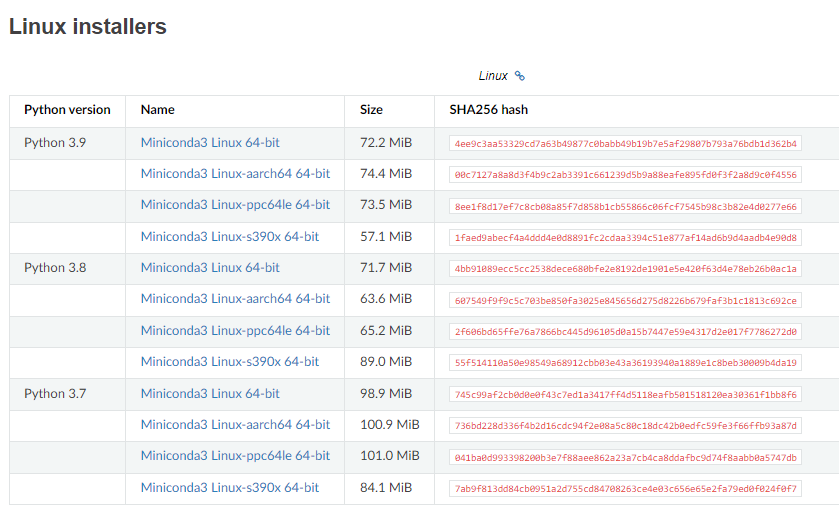Open Miniconda3 Linux 64-bit link for Python 3.9

tap(210, 143)
